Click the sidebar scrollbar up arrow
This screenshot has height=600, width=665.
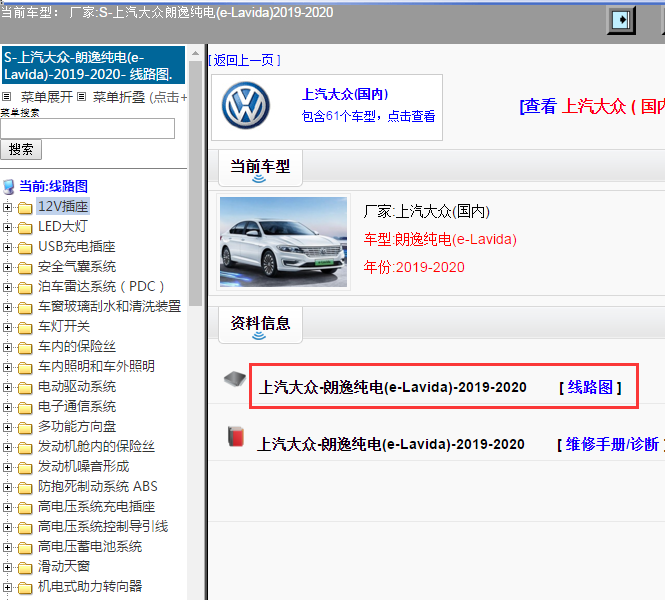(x=196, y=53)
